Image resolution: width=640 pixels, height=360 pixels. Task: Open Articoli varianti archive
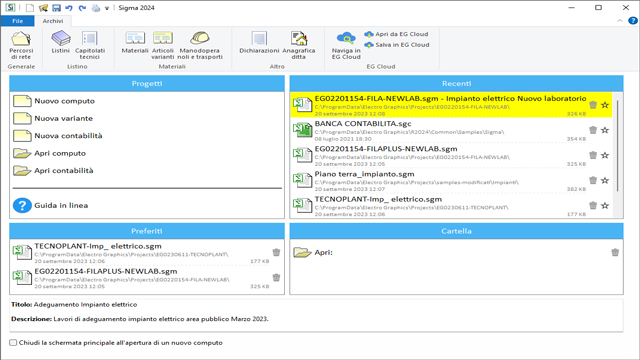click(162, 45)
